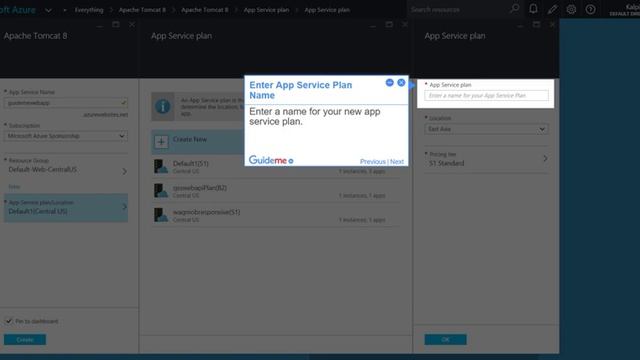Select the third plan (S1) row icon

click(x=161, y=215)
